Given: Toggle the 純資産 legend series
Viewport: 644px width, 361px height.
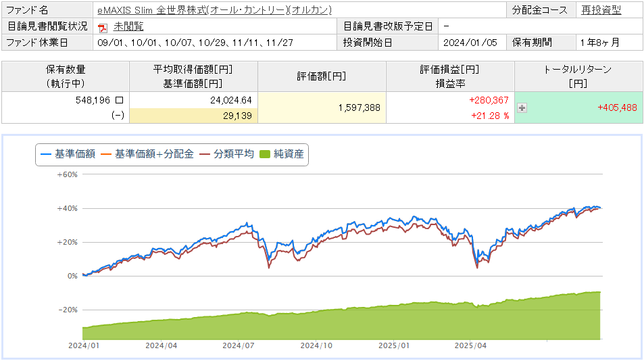Looking at the screenshot, I should point(282,154).
